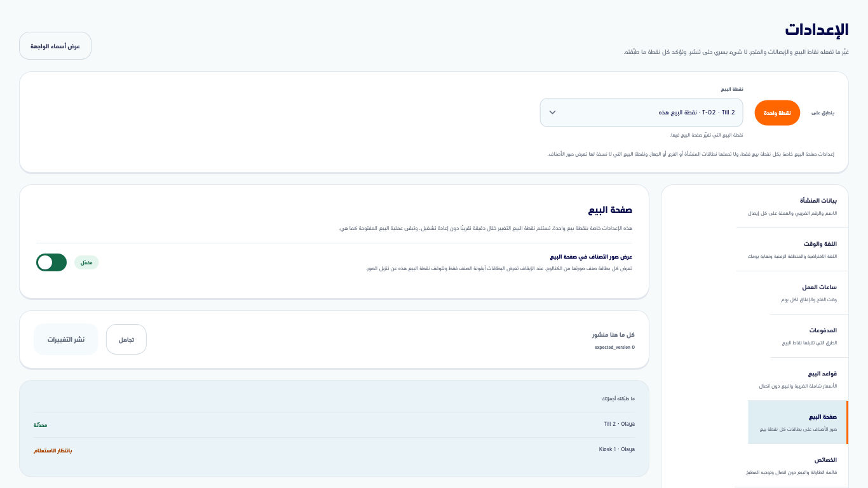Select the highlighted صفحة البيع sidebar item

click(x=798, y=423)
